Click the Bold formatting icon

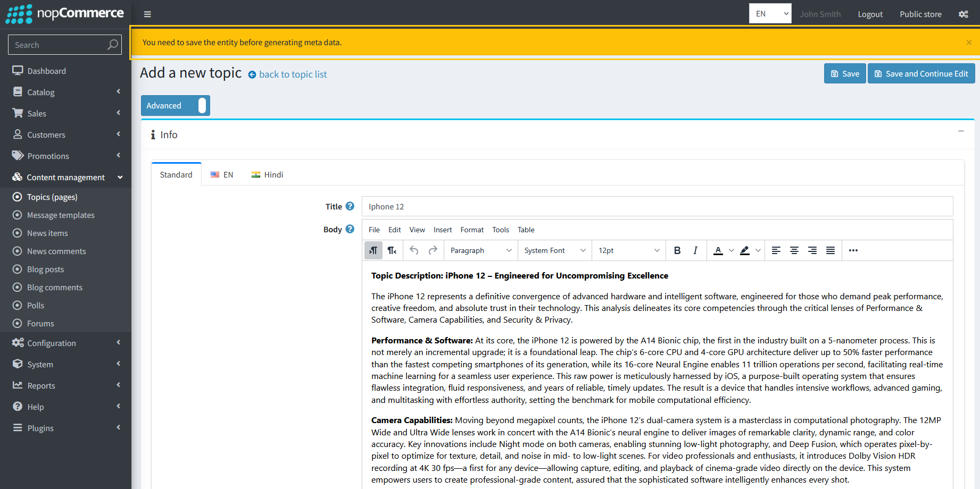coord(677,250)
